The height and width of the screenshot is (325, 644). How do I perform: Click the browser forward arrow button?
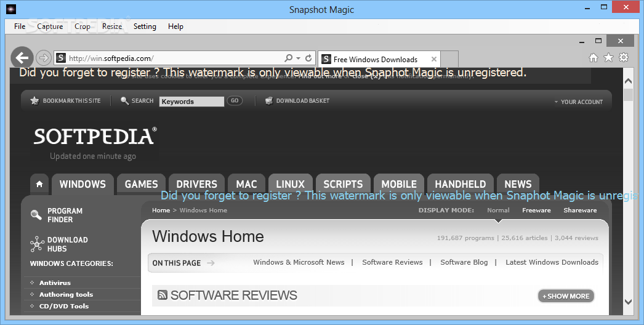[43, 58]
